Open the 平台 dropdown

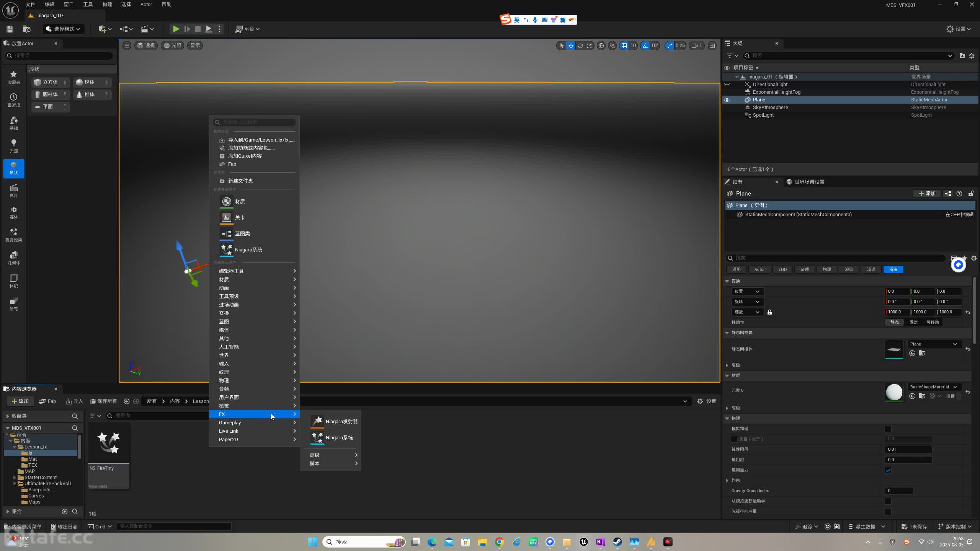[247, 29]
